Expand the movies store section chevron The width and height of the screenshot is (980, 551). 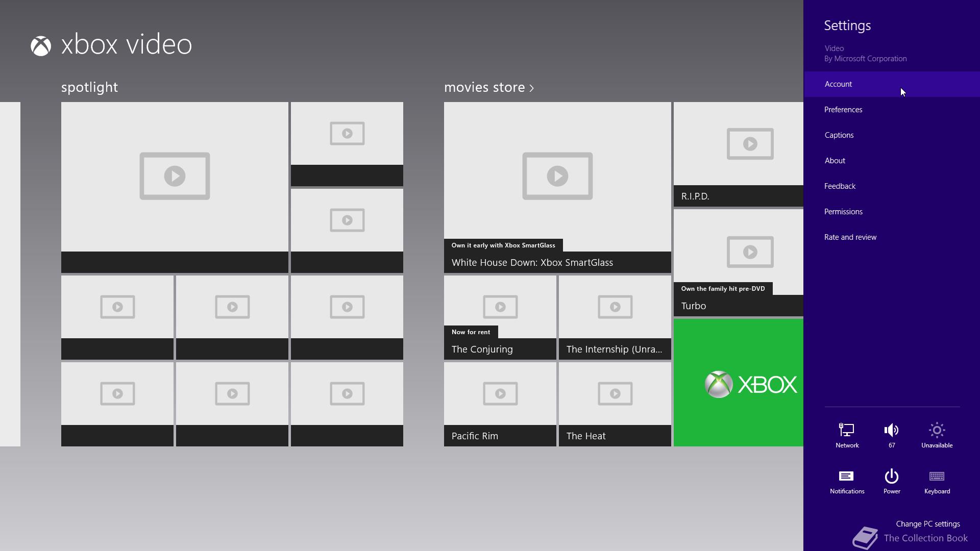pos(531,88)
